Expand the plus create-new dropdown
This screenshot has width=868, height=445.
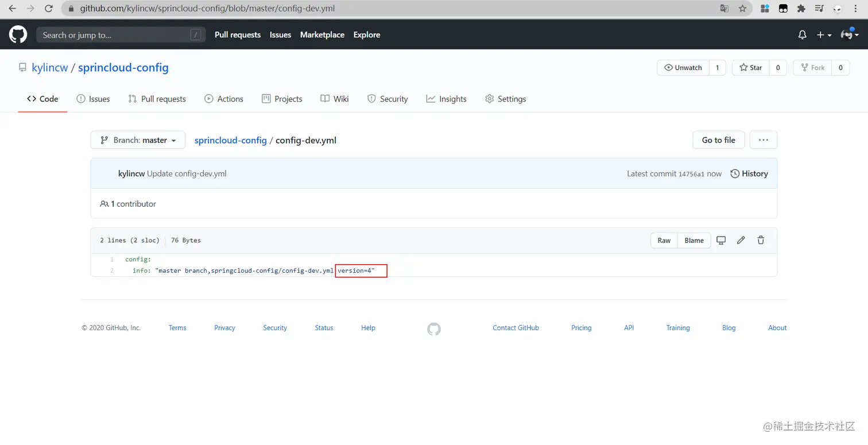pos(824,35)
